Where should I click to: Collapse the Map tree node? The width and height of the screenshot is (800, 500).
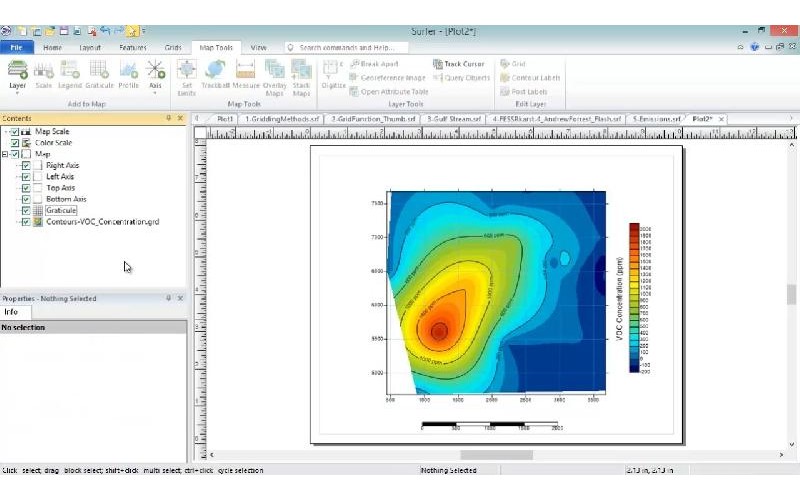(x=5, y=154)
